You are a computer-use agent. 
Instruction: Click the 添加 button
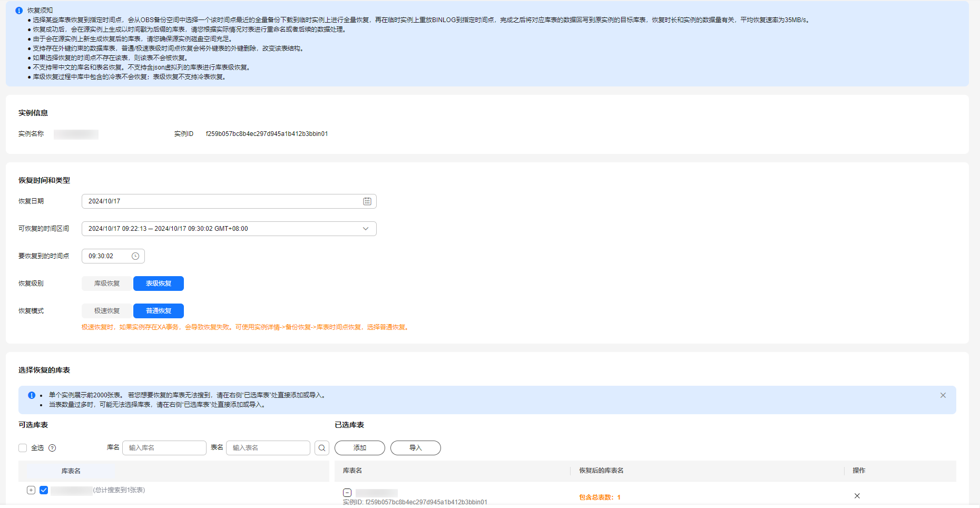tap(360, 448)
